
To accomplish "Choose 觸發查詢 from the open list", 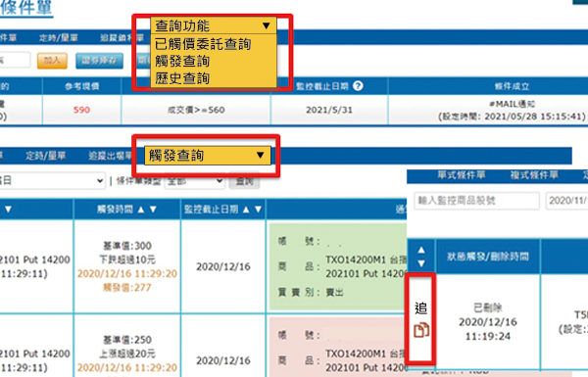I will point(182,61).
